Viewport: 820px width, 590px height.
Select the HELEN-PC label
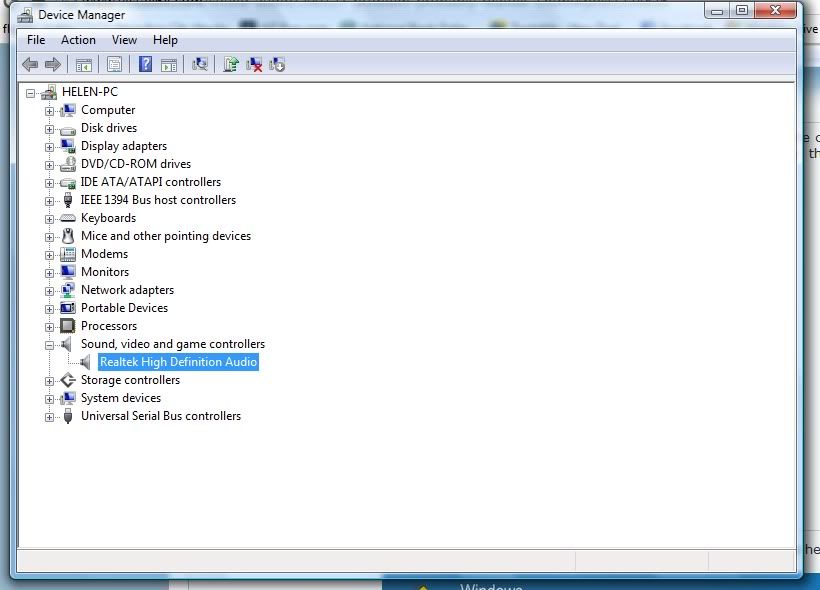90,92
